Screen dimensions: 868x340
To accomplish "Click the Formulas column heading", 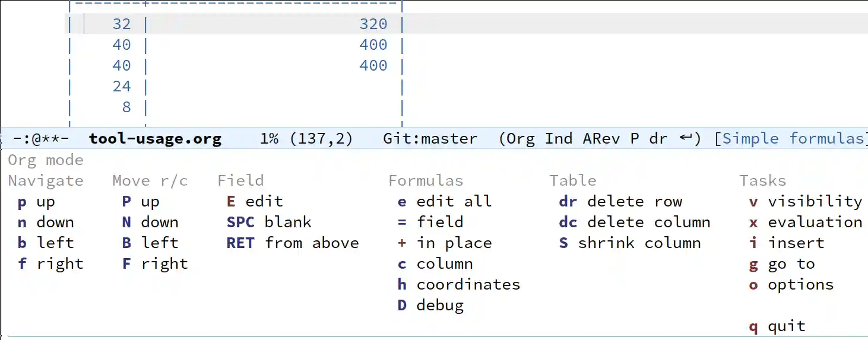I will 426,181.
